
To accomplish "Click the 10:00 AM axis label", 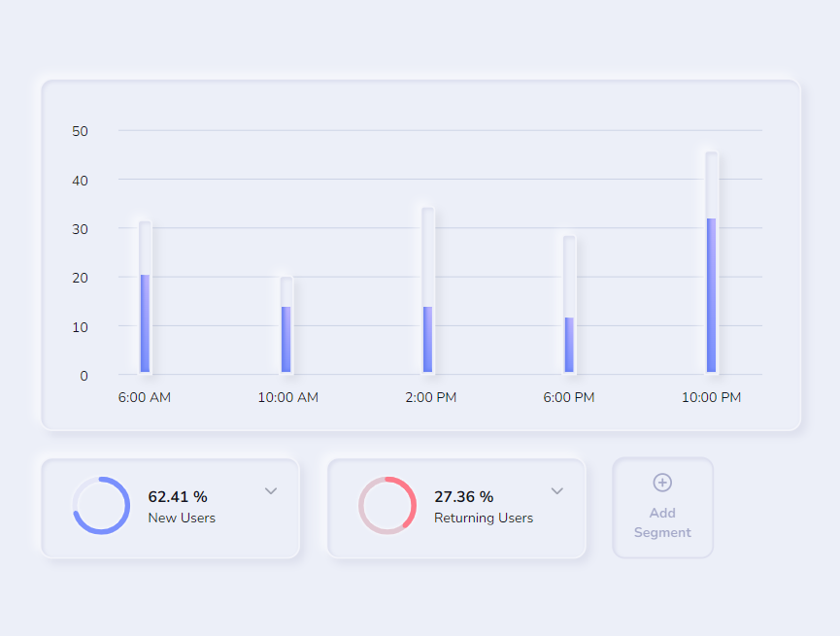I will click(288, 397).
